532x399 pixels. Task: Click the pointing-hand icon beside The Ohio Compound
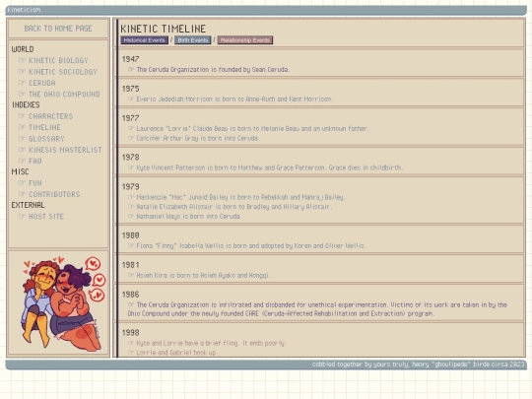(x=22, y=94)
